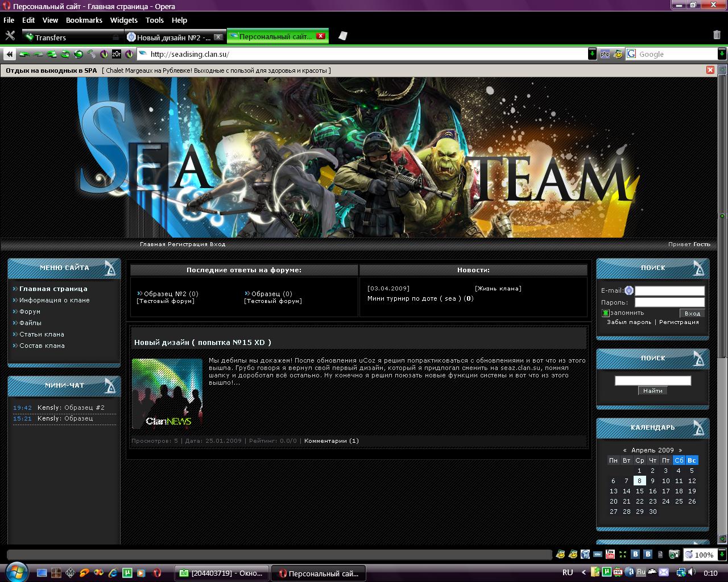Close the SPA advertisement bar
Screen dimensions: 728x582
pos(710,70)
